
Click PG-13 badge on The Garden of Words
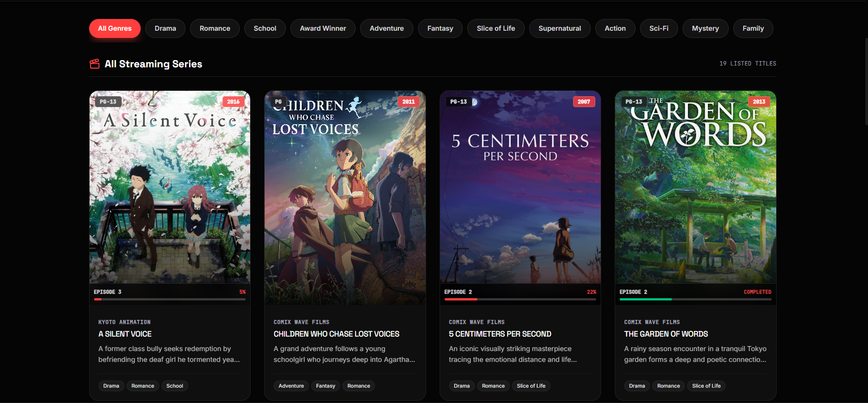634,102
